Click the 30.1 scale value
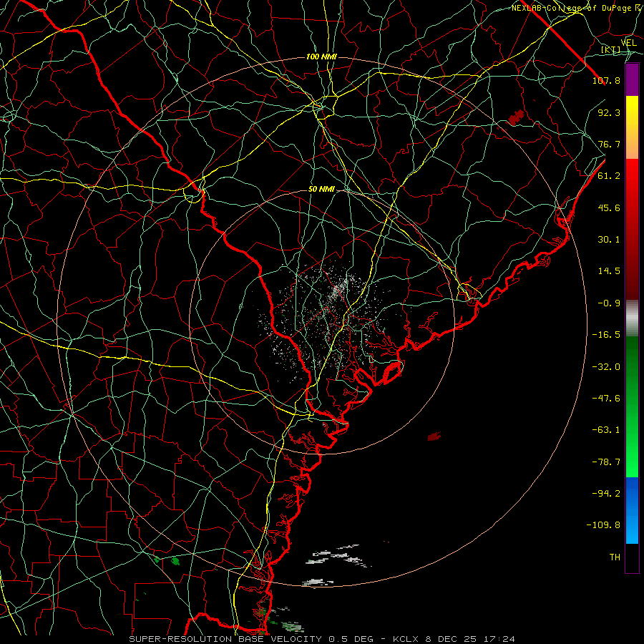The height and width of the screenshot is (644, 644). click(x=609, y=240)
